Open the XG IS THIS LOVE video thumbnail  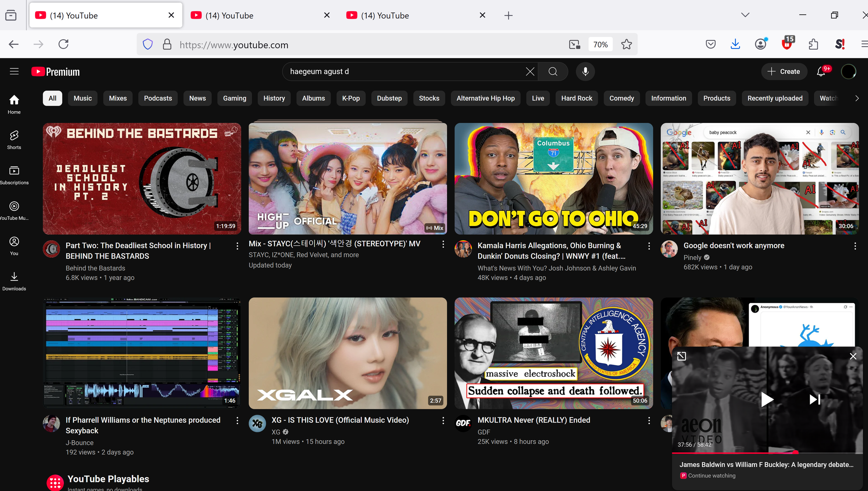tap(348, 353)
